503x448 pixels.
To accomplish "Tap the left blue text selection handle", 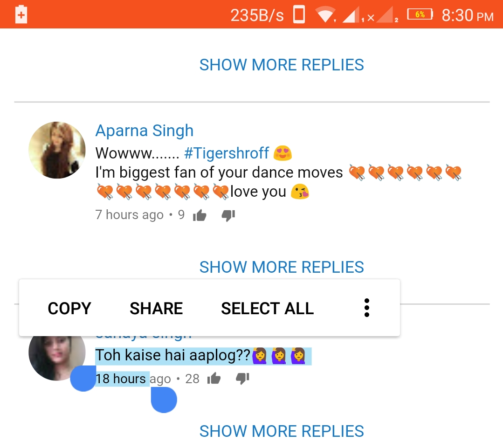I will (83, 379).
